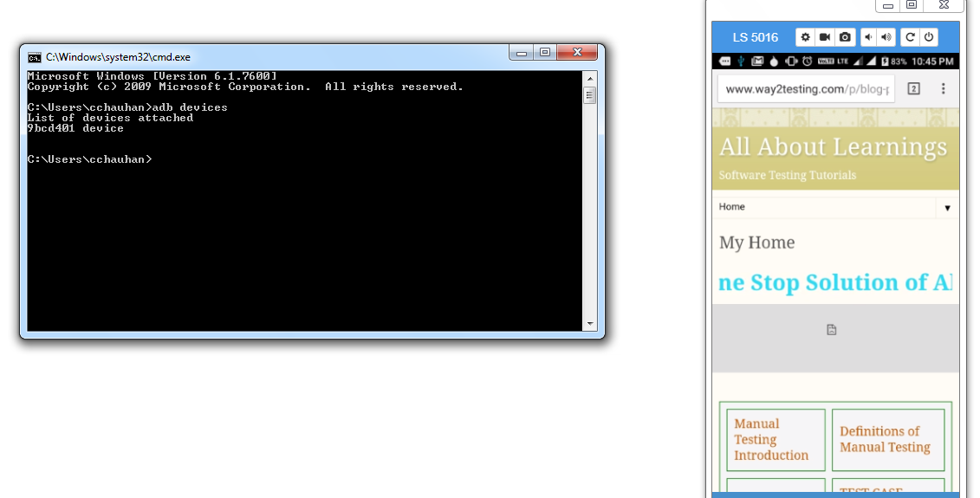
Task: Click the power button icon in device toolbar
Action: pos(929,37)
